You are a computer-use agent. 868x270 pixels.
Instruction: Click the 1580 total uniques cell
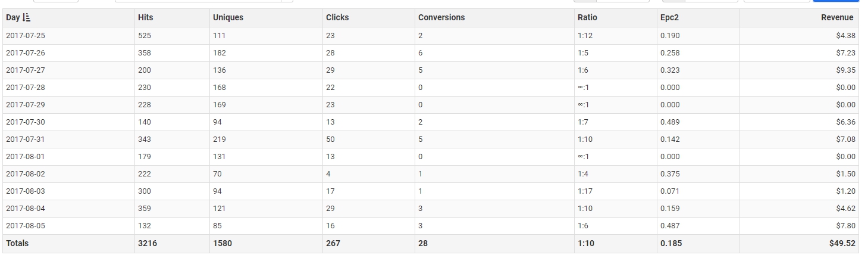(x=223, y=243)
